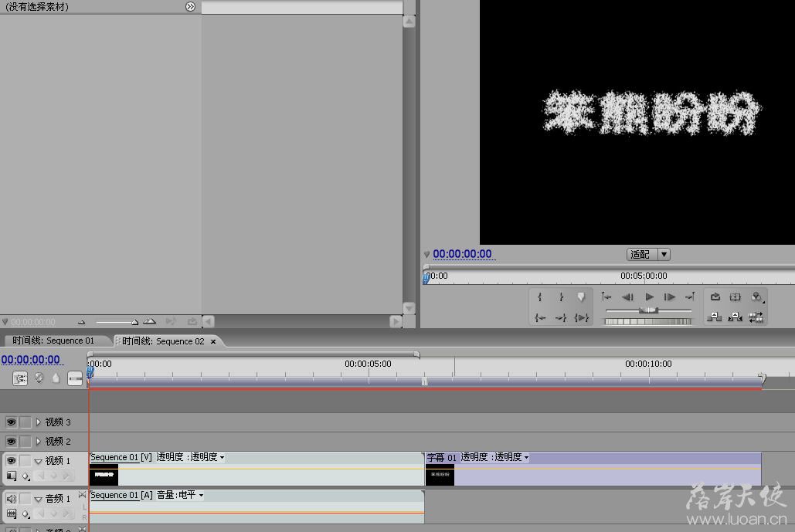Jump to the In point in program monitor
This screenshot has width=795, height=532.
pos(540,317)
